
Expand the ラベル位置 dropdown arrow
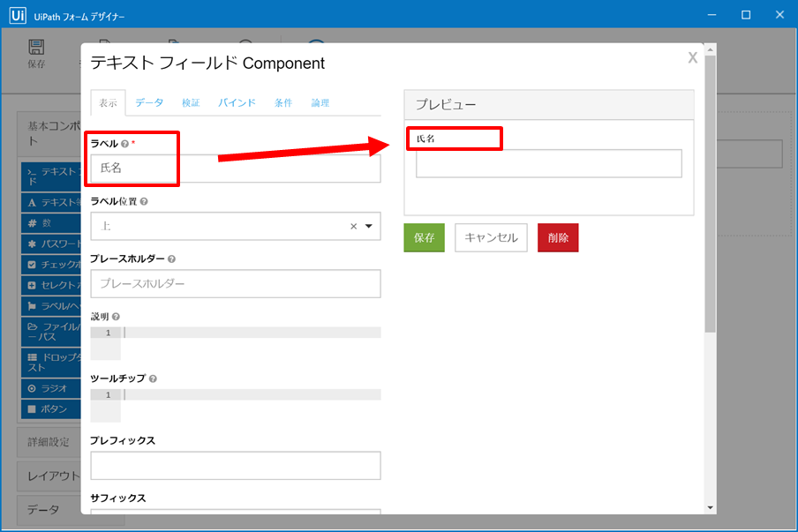click(369, 227)
